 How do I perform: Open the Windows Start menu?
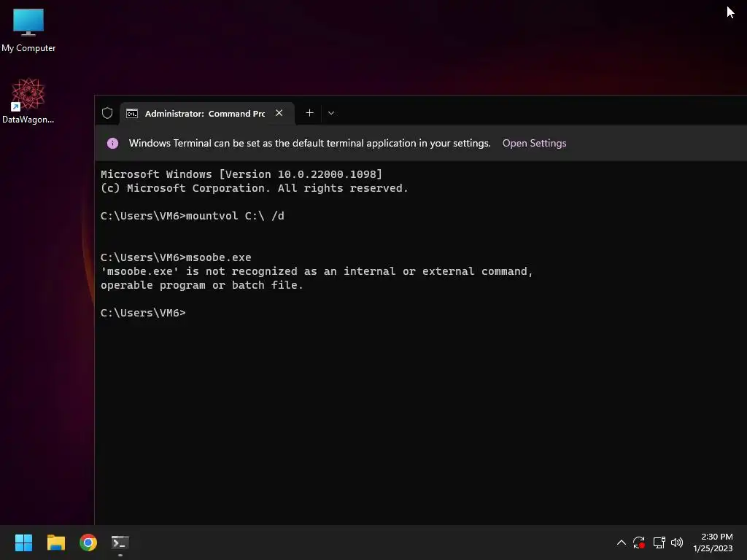(23, 542)
